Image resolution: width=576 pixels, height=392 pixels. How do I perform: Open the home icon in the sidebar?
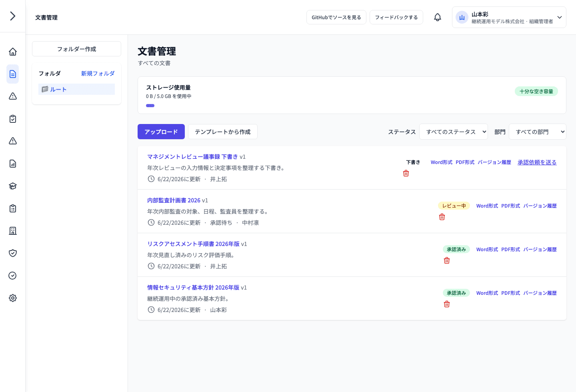tap(13, 52)
